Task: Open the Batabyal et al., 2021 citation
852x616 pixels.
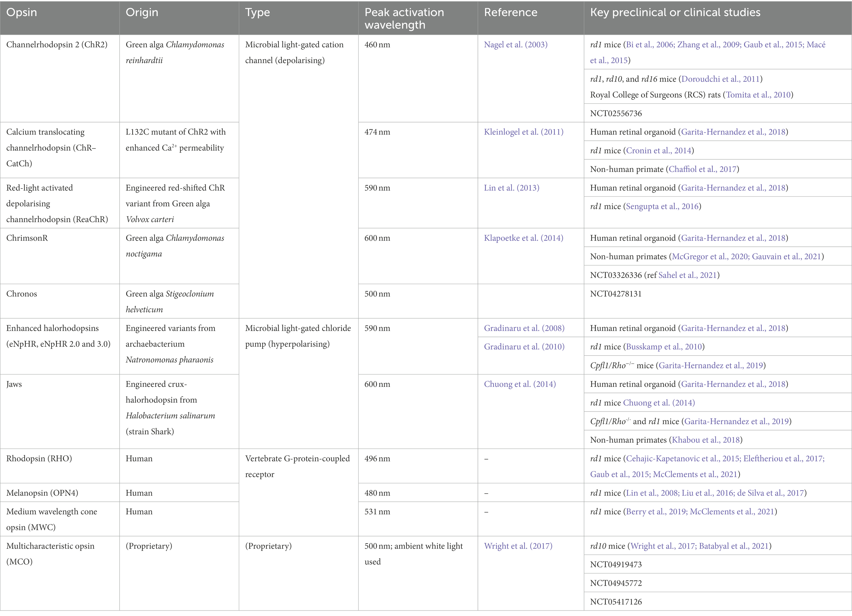Action: pos(734,546)
